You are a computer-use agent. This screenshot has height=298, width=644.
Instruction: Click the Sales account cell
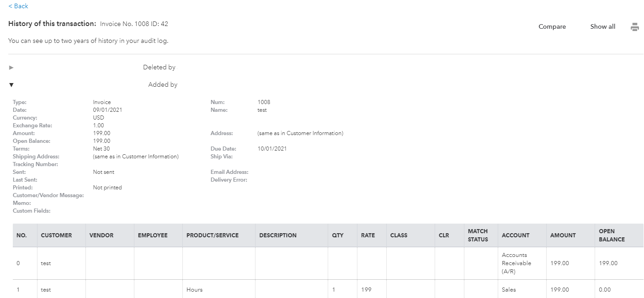pos(509,290)
